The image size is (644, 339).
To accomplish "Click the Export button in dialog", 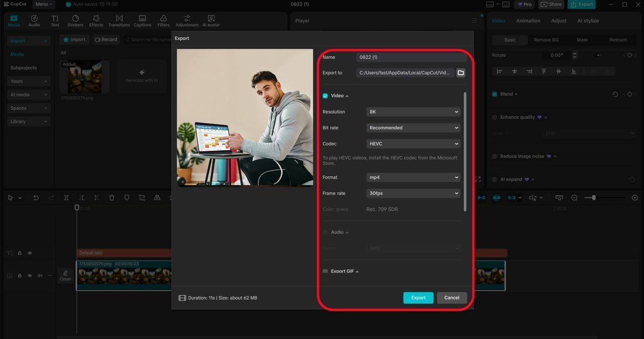I will tap(418, 298).
